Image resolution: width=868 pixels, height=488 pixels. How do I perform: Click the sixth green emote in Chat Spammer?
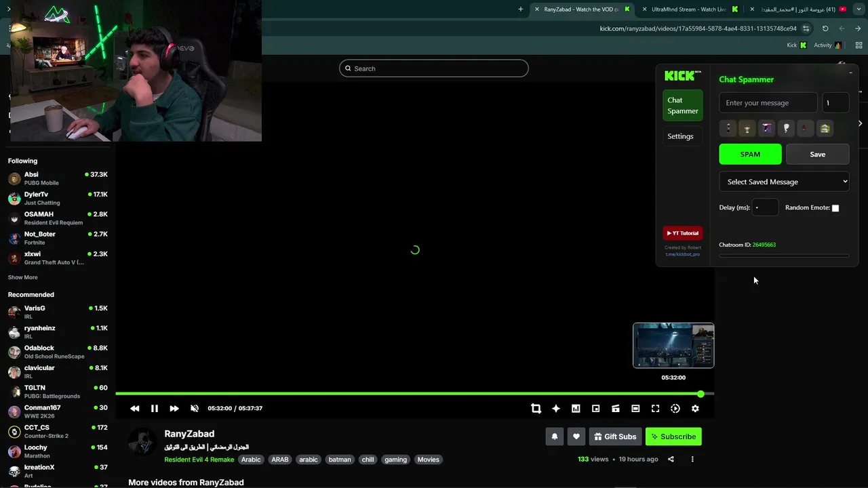coord(825,128)
